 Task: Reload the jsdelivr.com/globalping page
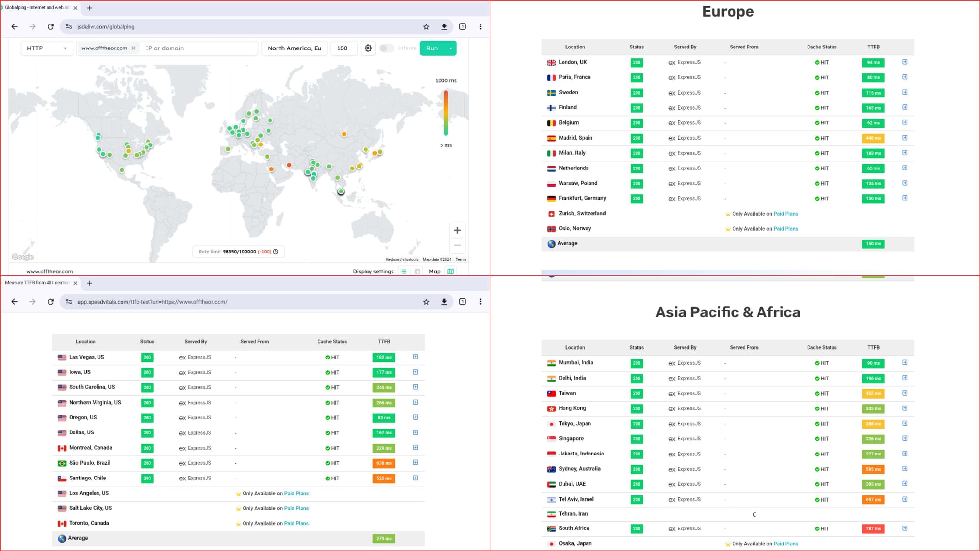50,27
